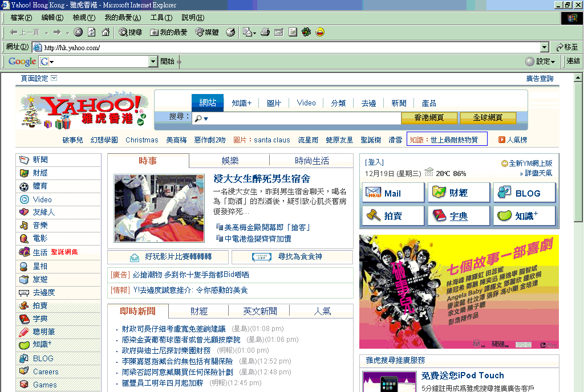The height and width of the screenshot is (392, 584).
Task: Click the Edit page toolbar icon
Action: pos(278,32)
